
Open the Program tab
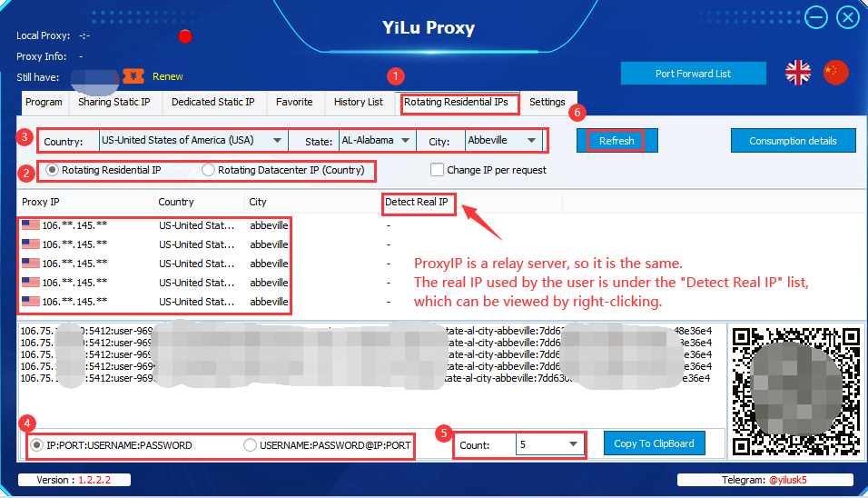tap(44, 103)
